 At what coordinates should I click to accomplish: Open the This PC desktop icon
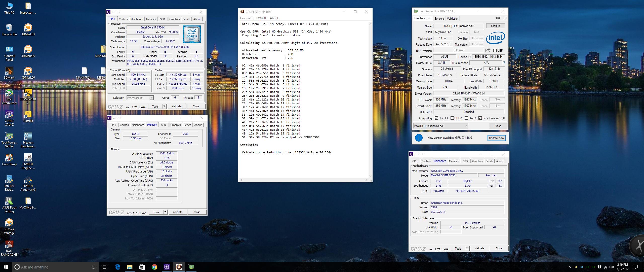tap(9, 8)
